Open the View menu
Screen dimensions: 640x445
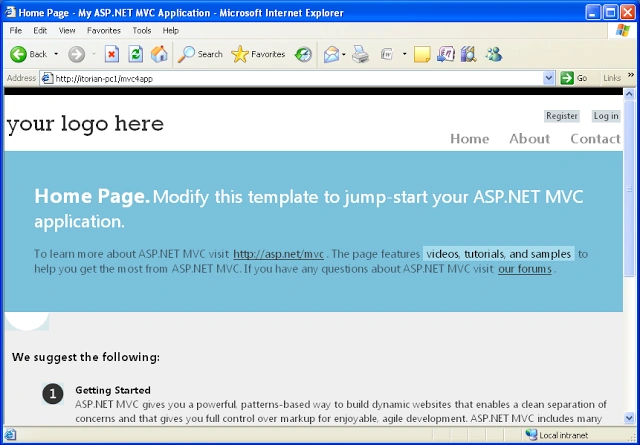click(x=67, y=31)
